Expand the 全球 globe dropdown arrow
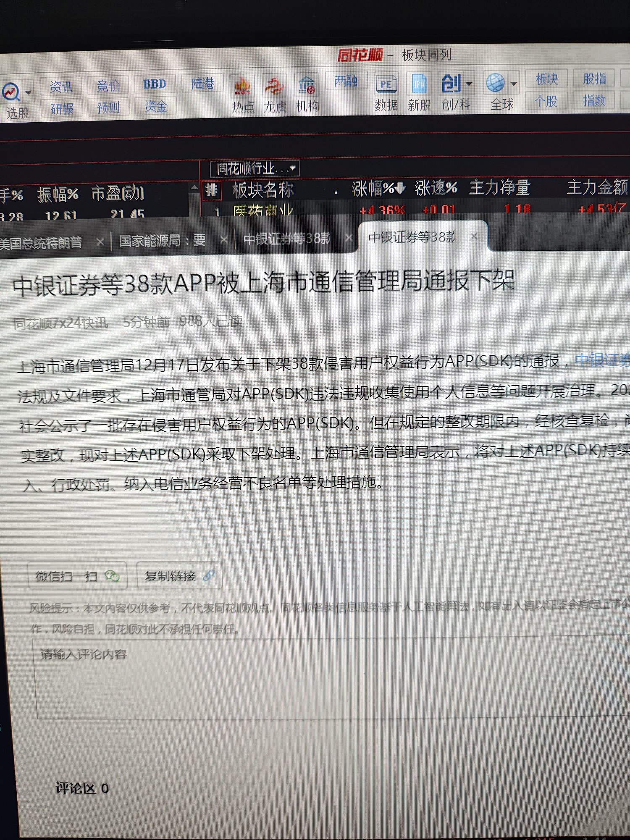This screenshot has height=840, width=630. pos(513,83)
